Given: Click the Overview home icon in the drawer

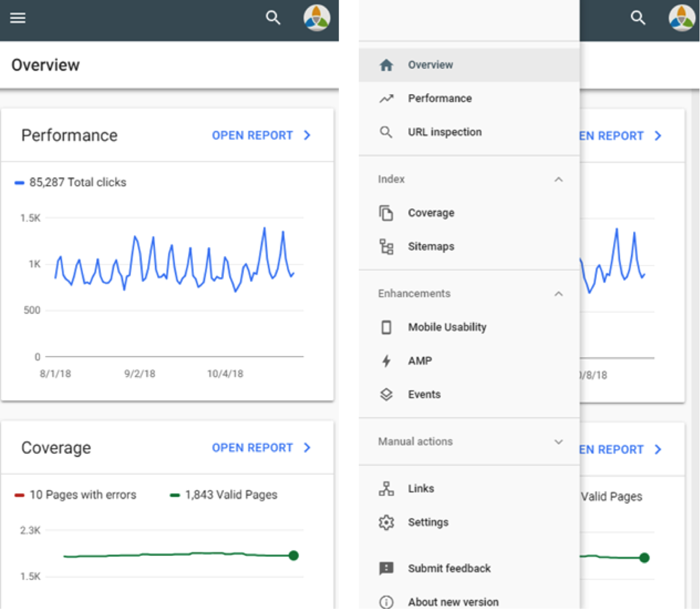Looking at the screenshot, I should [x=386, y=65].
